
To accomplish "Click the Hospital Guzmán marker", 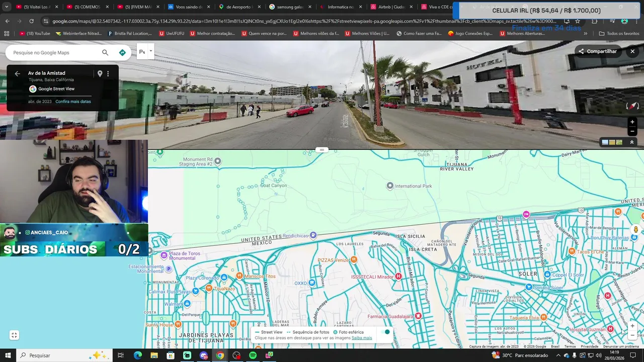I will (x=610, y=329).
